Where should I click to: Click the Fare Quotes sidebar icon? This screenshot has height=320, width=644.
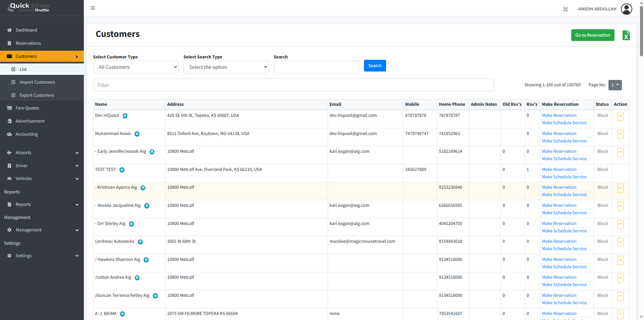[x=9, y=108]
